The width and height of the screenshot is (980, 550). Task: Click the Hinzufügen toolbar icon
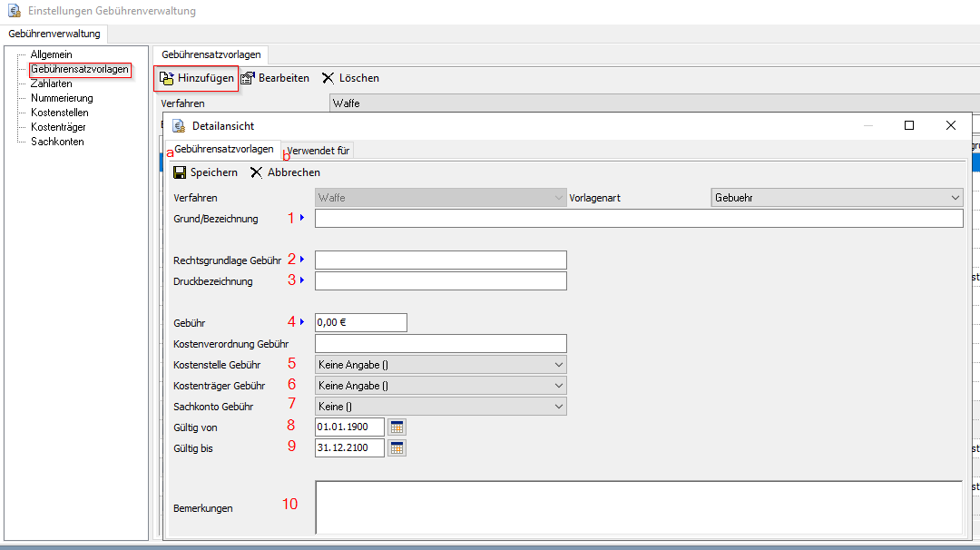167,79
